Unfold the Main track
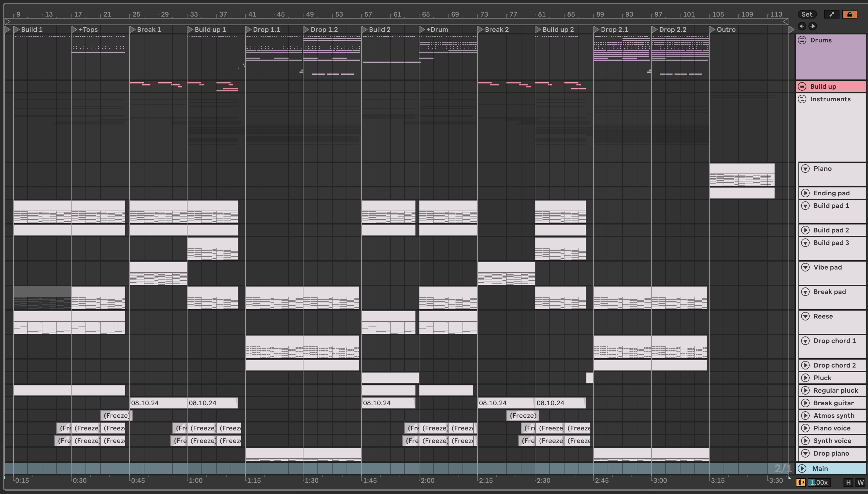Screen dimensions: 868x494 (x=802, y=469)
